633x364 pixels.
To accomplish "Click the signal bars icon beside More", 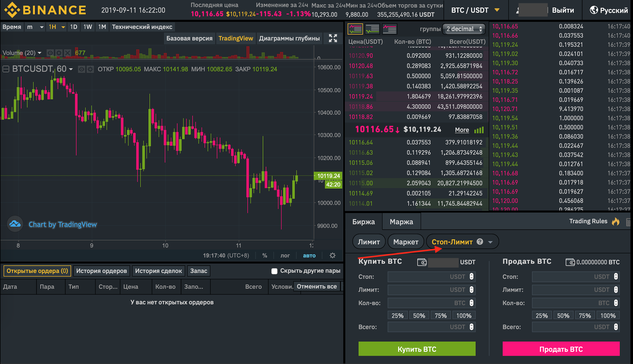I will pyautogui.click(x=479, y=130).
